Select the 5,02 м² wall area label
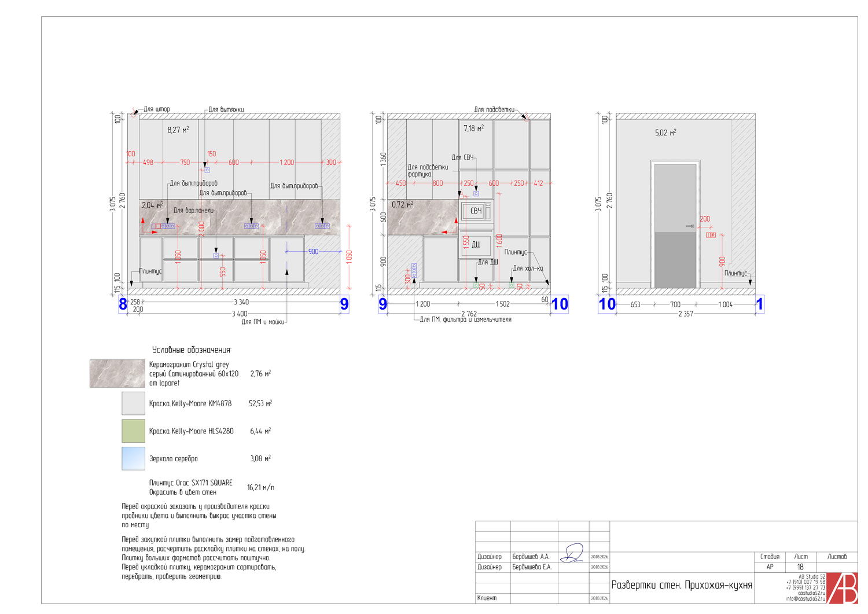 [x=665, y=133]
